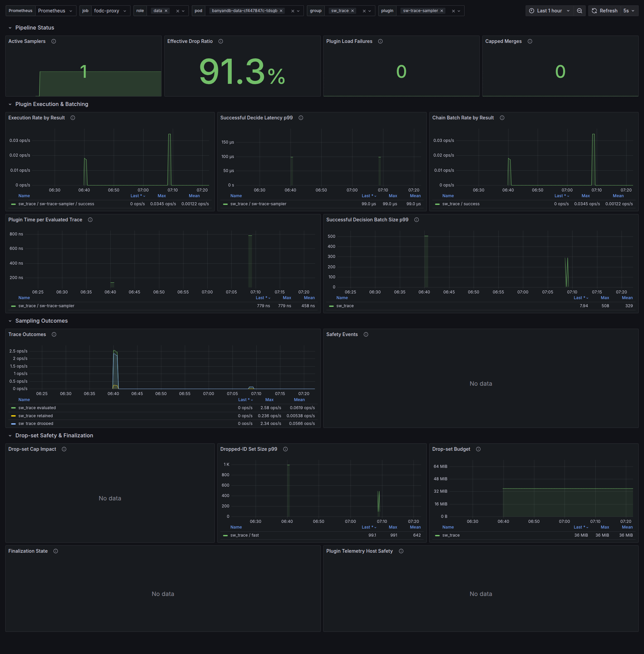Image resolution: width=644 pixels, height=654 pixels.
Task: Toggle sw_trace / fast legend series
Action: [244, 535]
